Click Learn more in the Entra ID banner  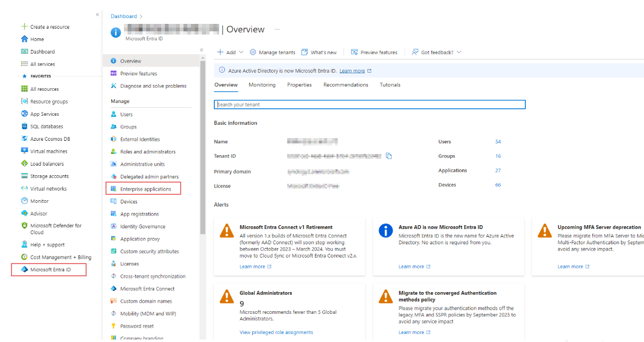pos(352,71)
